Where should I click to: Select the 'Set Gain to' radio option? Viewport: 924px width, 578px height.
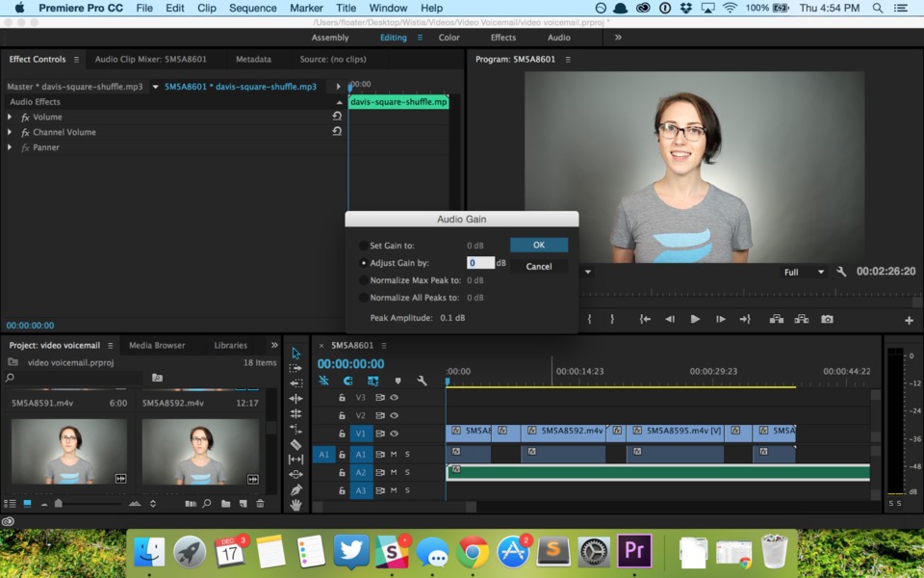(364, 246)
